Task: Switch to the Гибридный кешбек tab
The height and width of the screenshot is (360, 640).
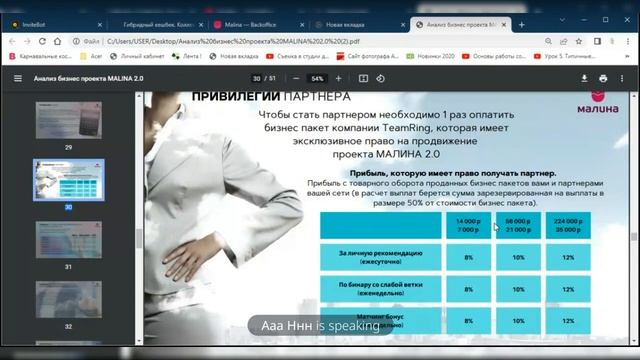Action: 157,25
